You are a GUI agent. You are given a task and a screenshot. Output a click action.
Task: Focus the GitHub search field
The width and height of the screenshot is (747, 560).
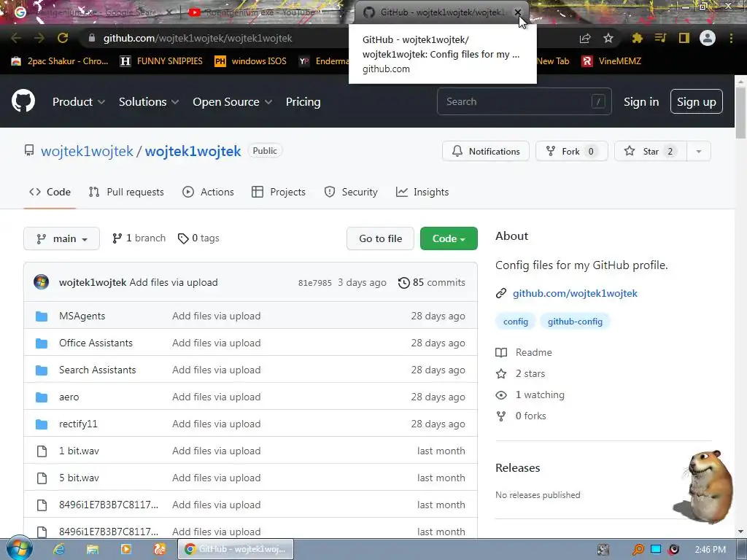pyautogui.click(x=524, y=101)
